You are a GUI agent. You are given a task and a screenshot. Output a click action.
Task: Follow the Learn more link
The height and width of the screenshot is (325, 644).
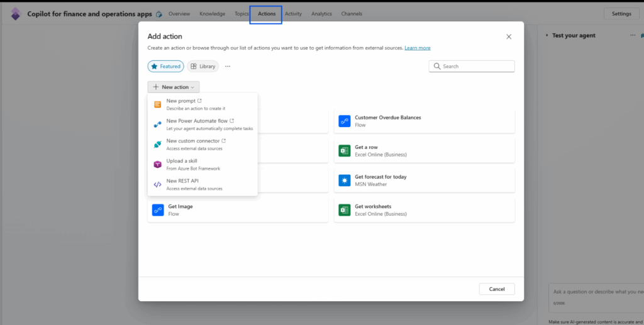pyautogui.click(x=418, y=48)
